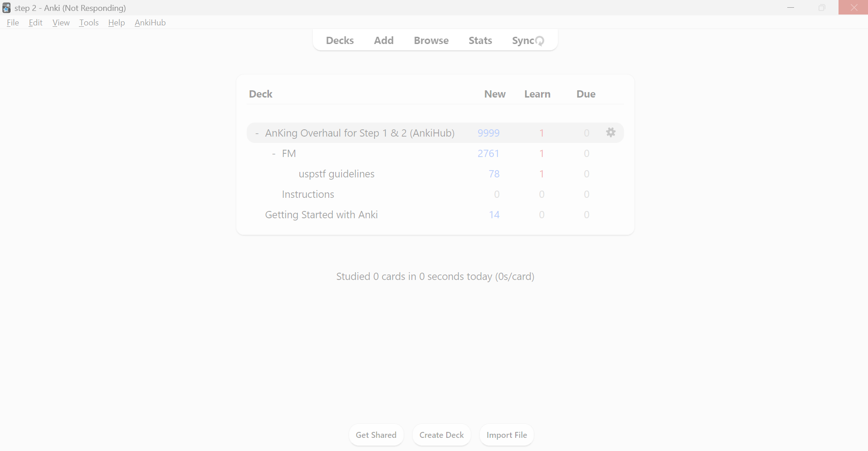Maximize the Anki window
Image resolution: width=868 pixels, height=451 pixels.
coord(822,8)
